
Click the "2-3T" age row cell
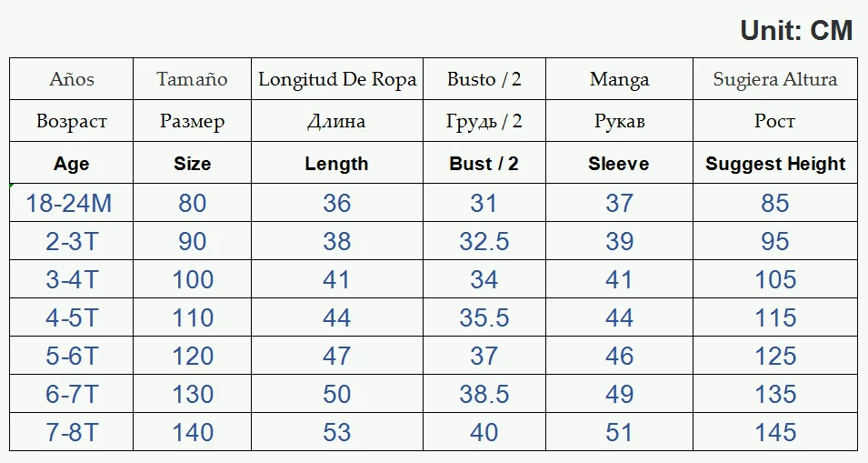(72, 242)
